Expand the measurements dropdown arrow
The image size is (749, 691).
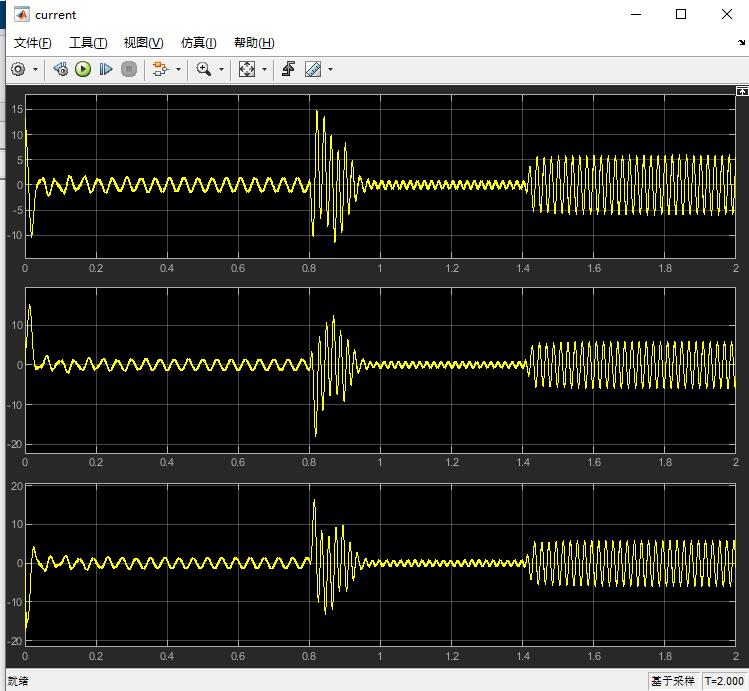(330, 69)
